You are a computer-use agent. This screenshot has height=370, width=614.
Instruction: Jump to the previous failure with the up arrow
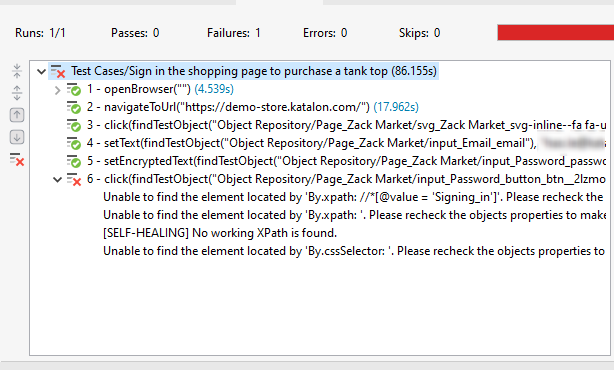(17, 115)
